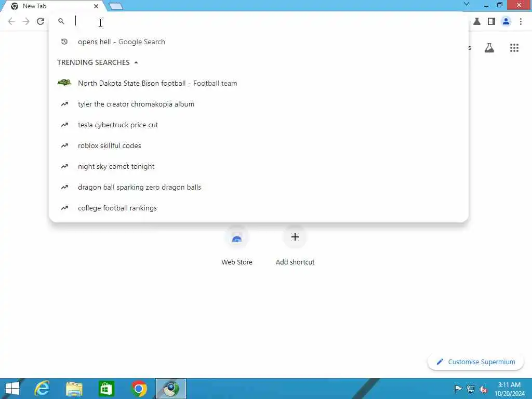Open the Action Center flag icon
Image resolution: width=532 pixels, height=399 pixels.
point(458,389)
